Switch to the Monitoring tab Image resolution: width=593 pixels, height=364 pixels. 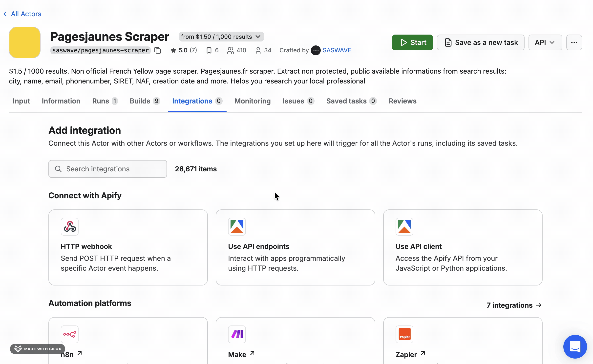click(x=253, y=101)
